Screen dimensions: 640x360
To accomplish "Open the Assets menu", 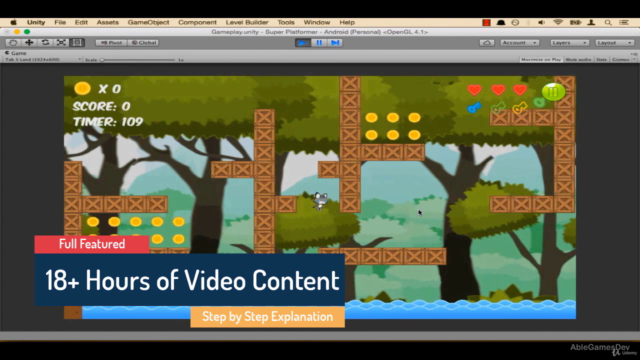I will click(107, 22).
